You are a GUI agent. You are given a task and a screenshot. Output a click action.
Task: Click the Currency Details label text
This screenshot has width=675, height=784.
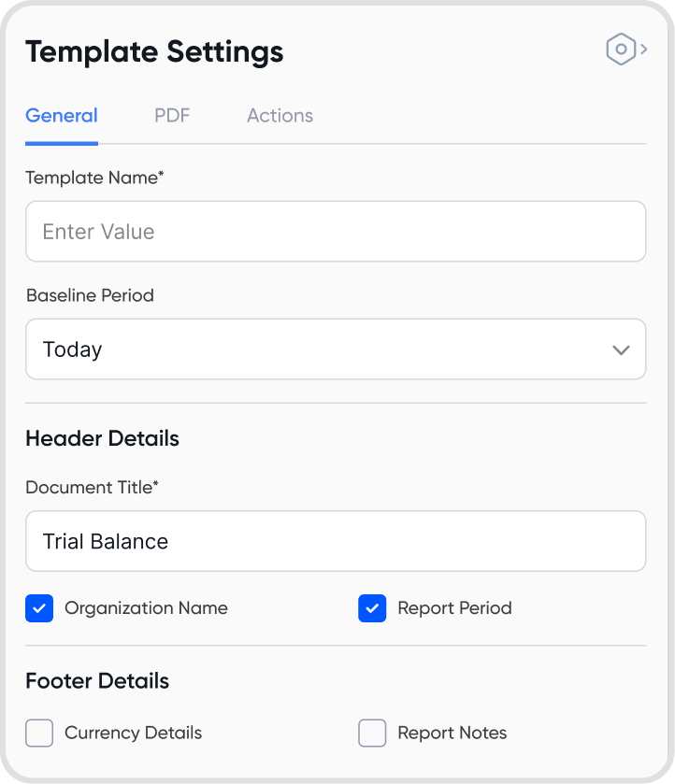[x=133, y=733]
